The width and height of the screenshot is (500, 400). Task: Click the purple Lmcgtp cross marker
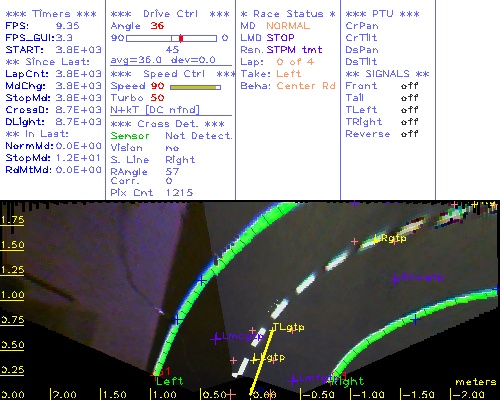[x=216, y=339]
